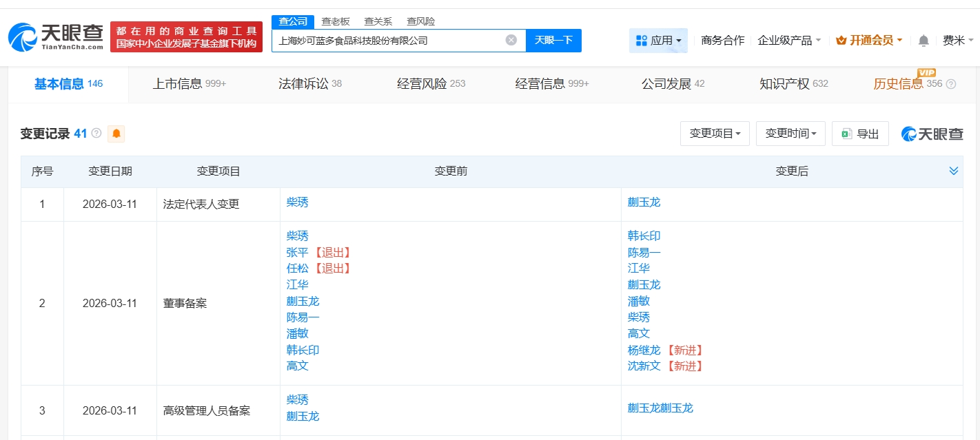Click the TianYanCha logo
This screenshot has height=440, width=980.
click(56, 36)
